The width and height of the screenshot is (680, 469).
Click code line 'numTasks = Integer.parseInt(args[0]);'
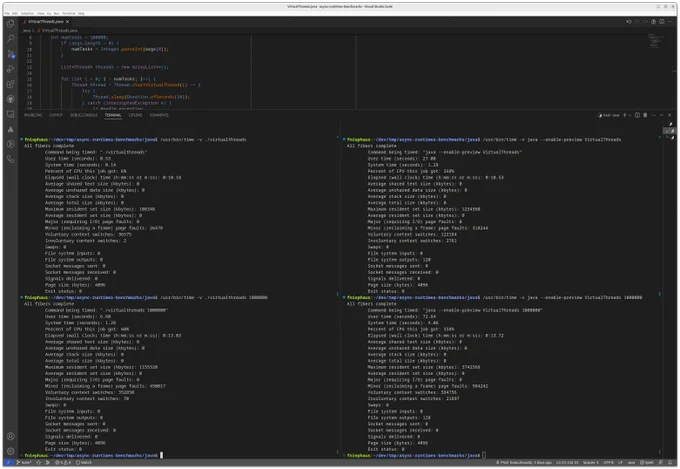pyautogui.click(x=120, y=49)
